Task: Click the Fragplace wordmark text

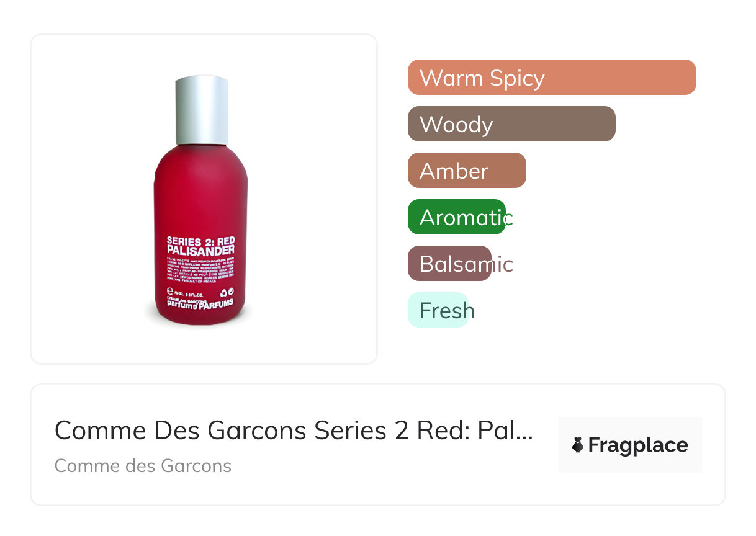Action: coord(638,445)
